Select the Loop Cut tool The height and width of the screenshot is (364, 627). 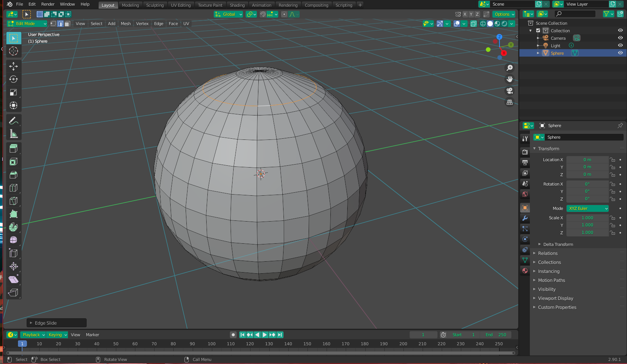13,188
